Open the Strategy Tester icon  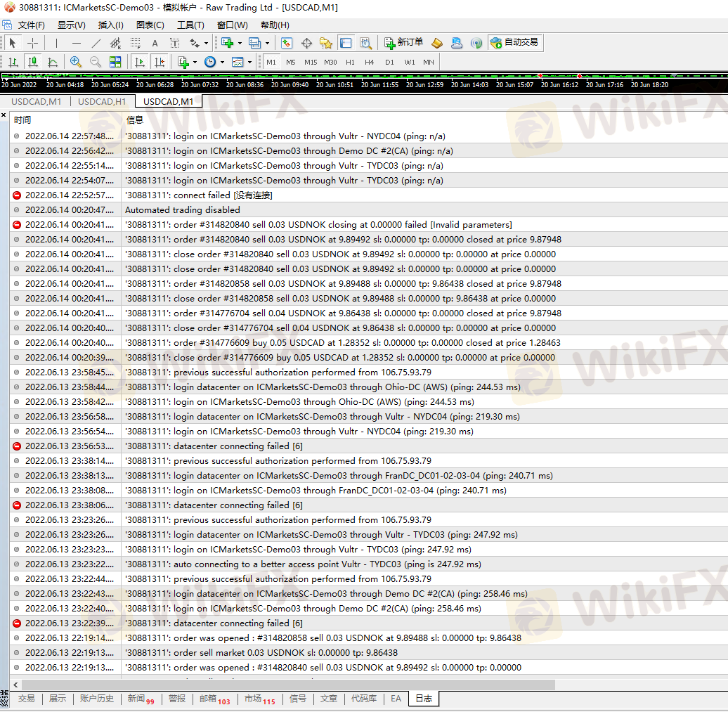[365, 43]
